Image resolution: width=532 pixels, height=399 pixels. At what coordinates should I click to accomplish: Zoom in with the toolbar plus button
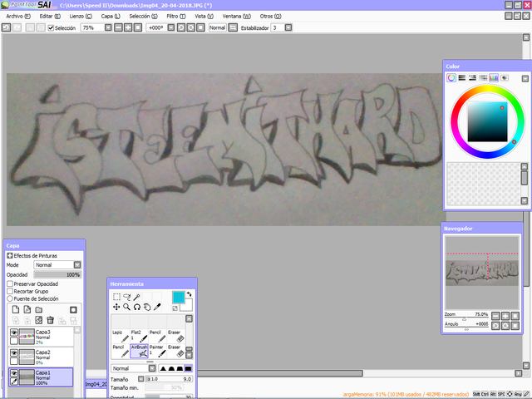point(128,27)
